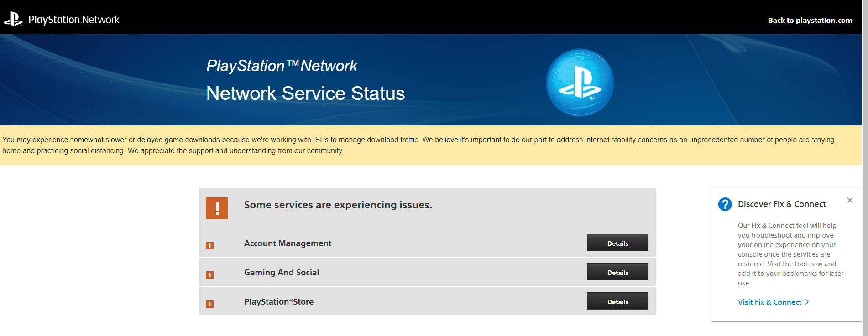
Task: Click Account Management warning status icon
Action: click(210, 246)
